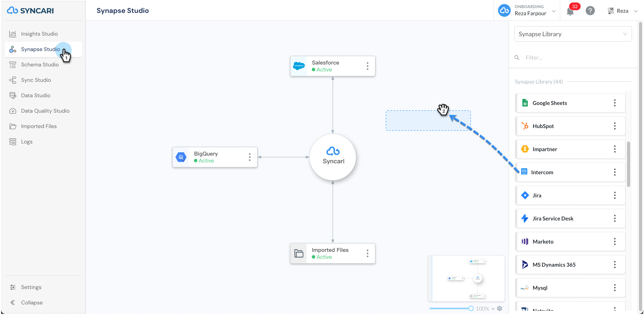The height and width of the screenshot is (315, 644).
Task: Open the Synapse Library dropdown
Action: (573, 34)
